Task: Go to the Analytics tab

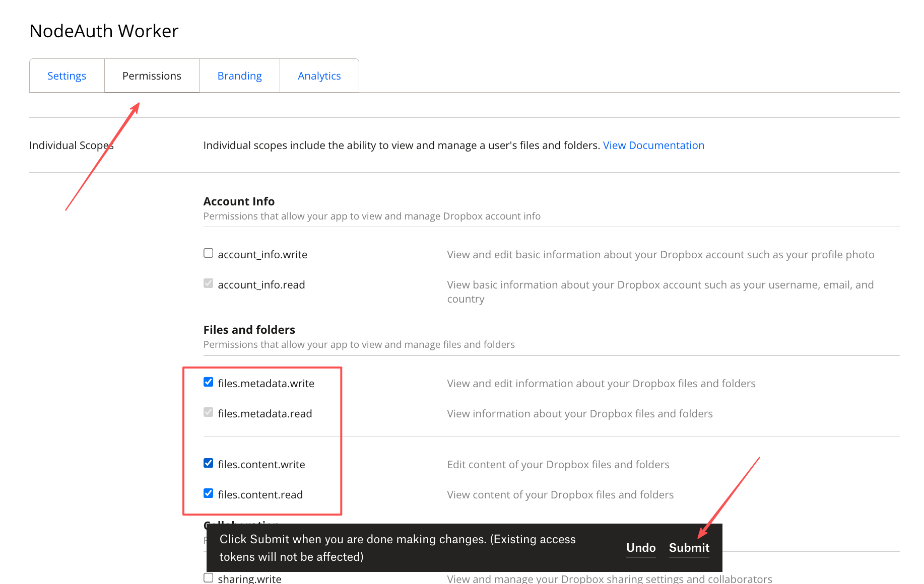Action: [x=319, y=76]
